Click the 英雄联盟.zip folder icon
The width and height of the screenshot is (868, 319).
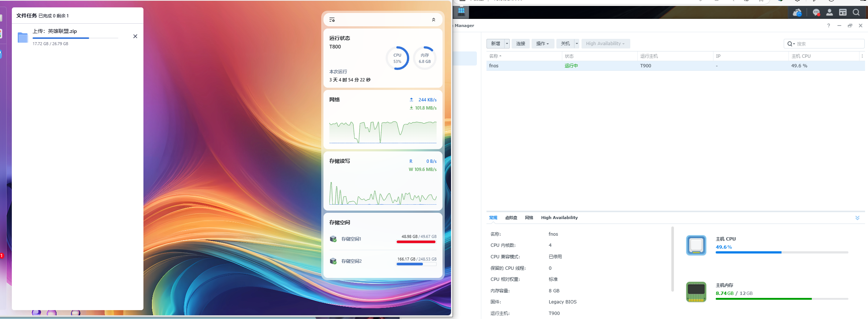pyautogui.click(x=23, y=37)
